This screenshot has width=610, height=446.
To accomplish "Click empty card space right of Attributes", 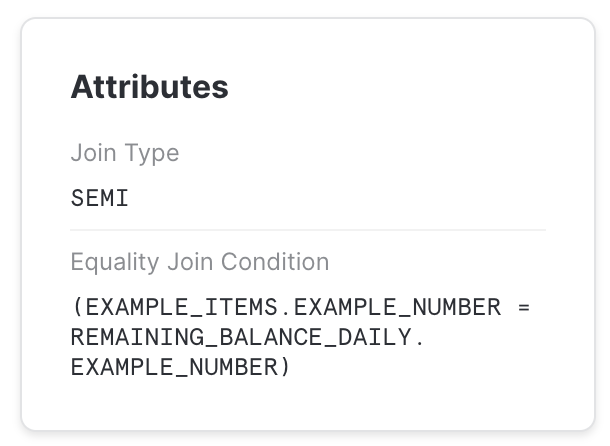I will tap(400, 87).
